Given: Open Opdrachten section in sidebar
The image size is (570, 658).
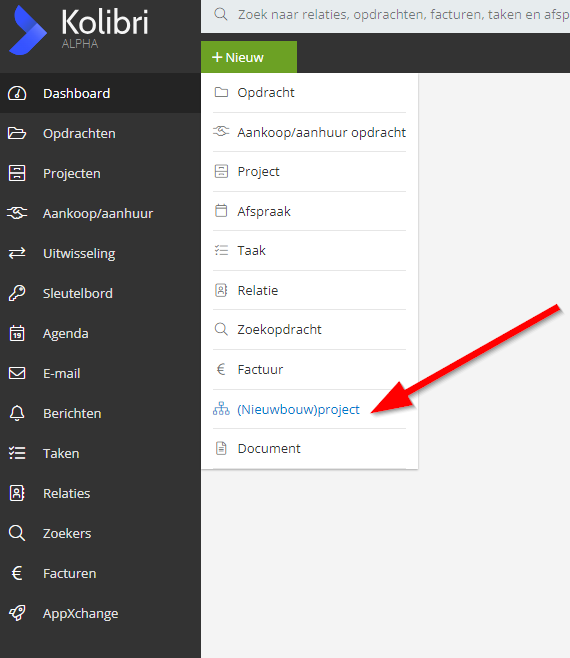Looking at the screenshot, I should pyautogui.click(x=100, y=133).
